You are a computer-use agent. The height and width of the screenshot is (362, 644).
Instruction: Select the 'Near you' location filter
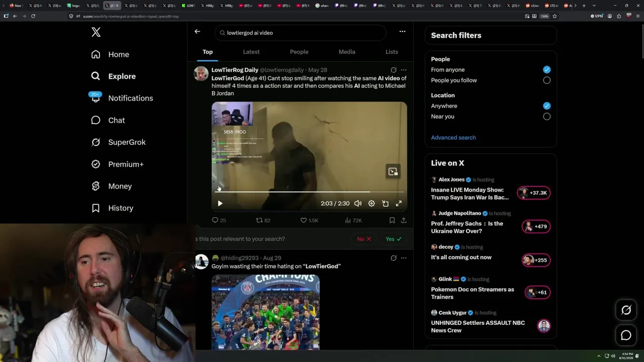[x=547, y=117]
